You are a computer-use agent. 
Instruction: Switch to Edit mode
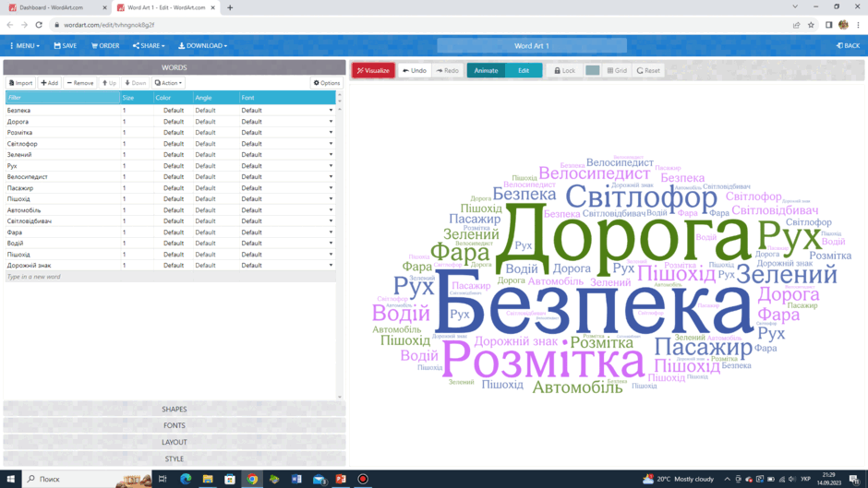[x=524, y=70]
